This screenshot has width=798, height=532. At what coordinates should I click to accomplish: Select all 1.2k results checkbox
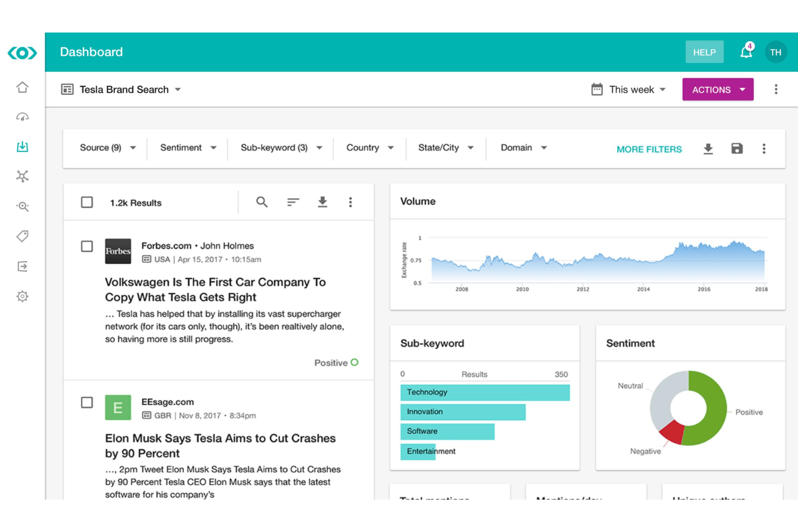[x=87, y=202]
